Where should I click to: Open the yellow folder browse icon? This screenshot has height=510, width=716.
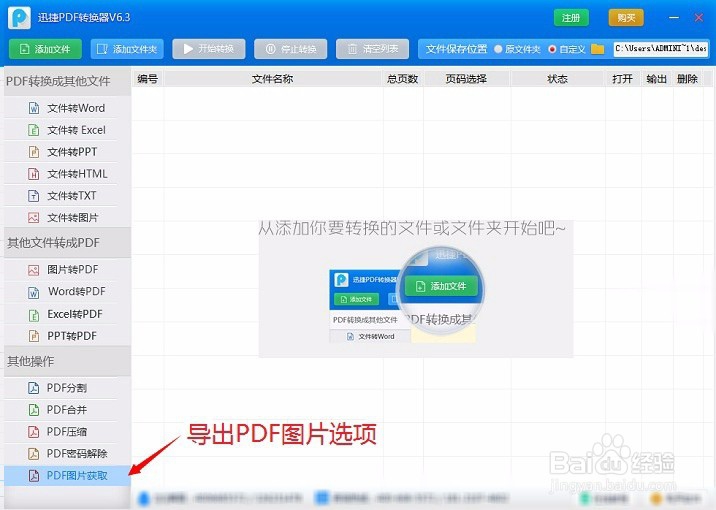(597, 49)
